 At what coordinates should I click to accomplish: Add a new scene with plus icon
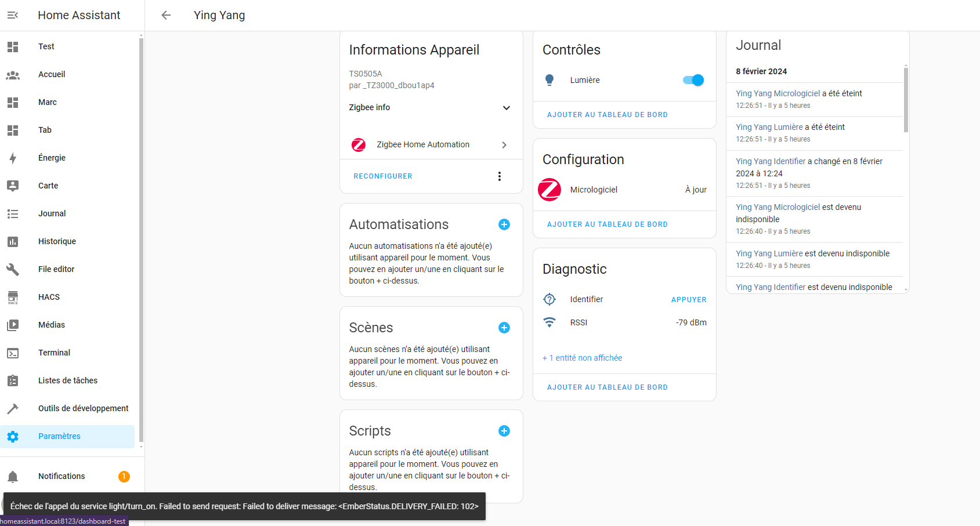point(504,328)
